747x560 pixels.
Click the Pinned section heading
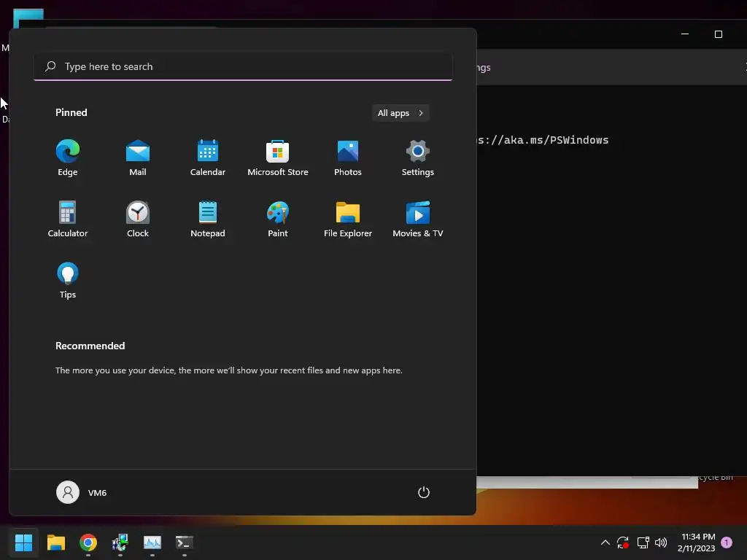pyautogui.click(x=71, y=112)
